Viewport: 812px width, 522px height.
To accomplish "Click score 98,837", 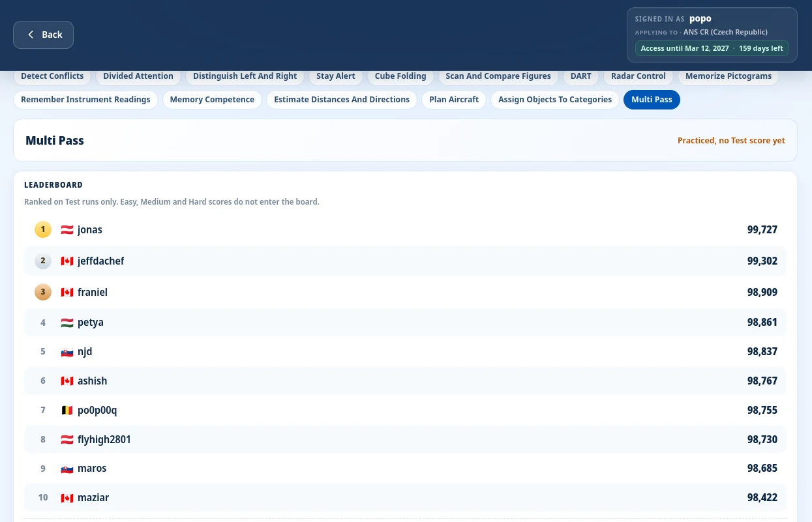I will pos(762,351).
